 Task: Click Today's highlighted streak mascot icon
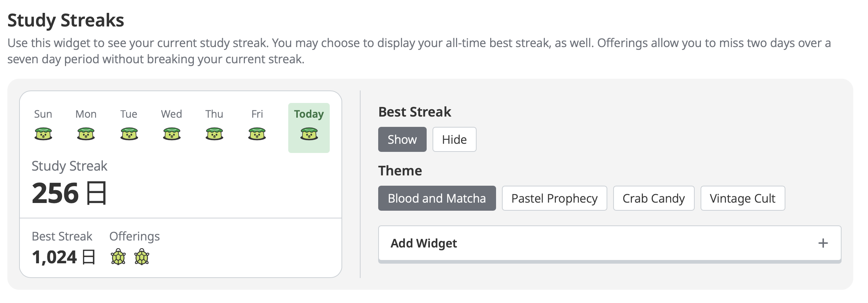tap(309, 133)
